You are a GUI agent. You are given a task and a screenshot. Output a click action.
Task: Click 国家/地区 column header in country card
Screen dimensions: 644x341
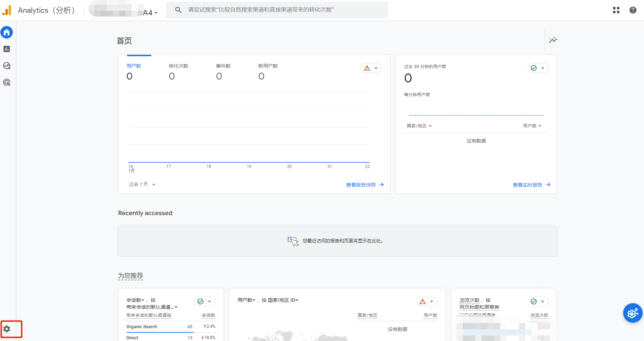tap(367, 315)
